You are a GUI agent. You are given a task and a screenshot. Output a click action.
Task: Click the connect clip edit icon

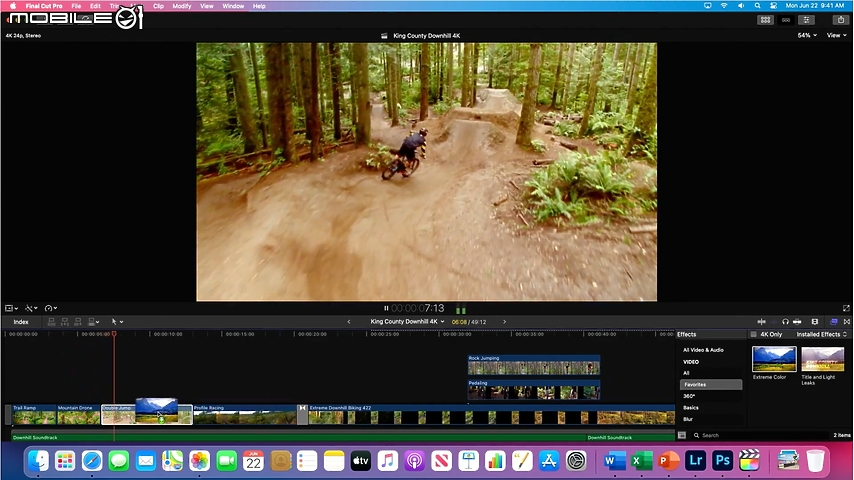pyautogui.click(x=52, y=322)
